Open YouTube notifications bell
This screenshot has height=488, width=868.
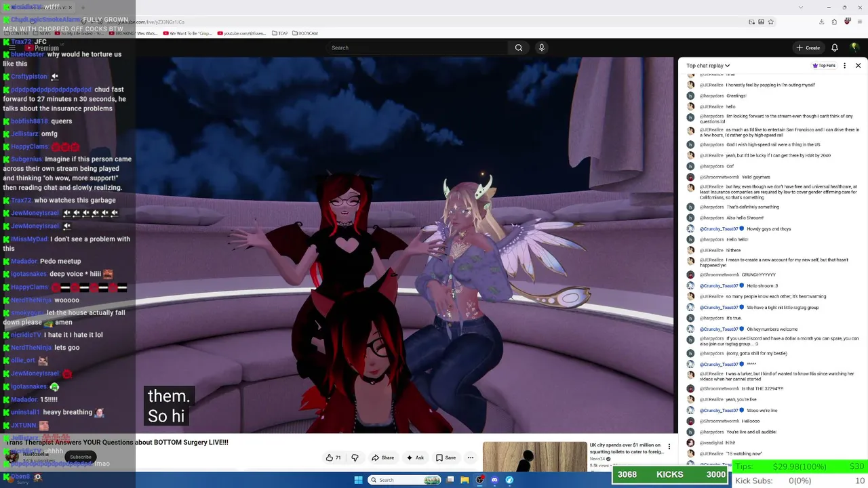(x=835, y=47)
